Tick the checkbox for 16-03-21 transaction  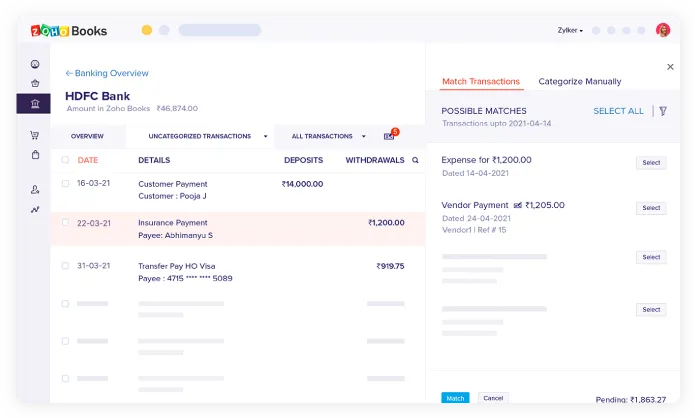(x=66, y=184)
